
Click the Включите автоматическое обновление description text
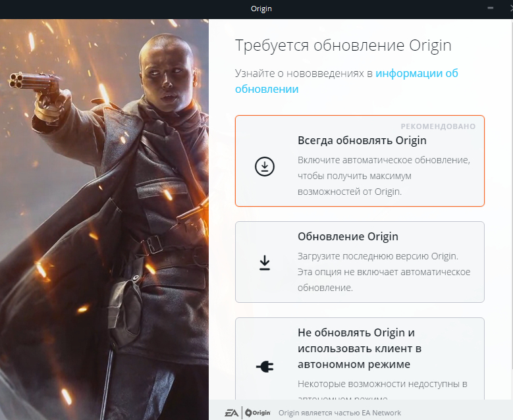(384, 176)
